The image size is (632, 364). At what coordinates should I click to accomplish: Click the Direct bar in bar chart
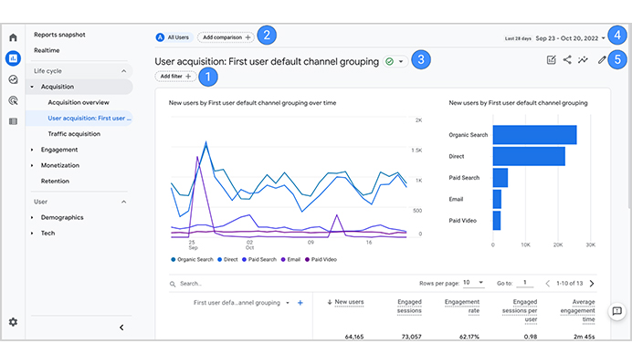click(x=529, y=156)
